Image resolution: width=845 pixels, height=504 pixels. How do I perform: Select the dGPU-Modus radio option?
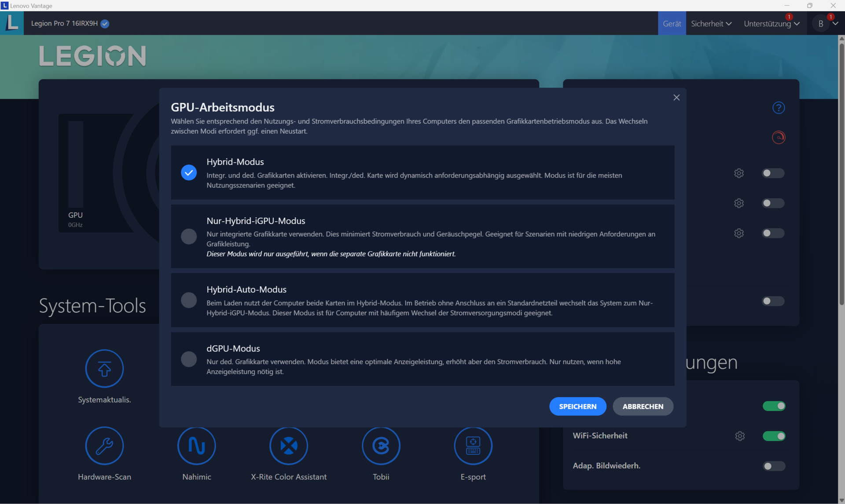(x=189, y=359)
